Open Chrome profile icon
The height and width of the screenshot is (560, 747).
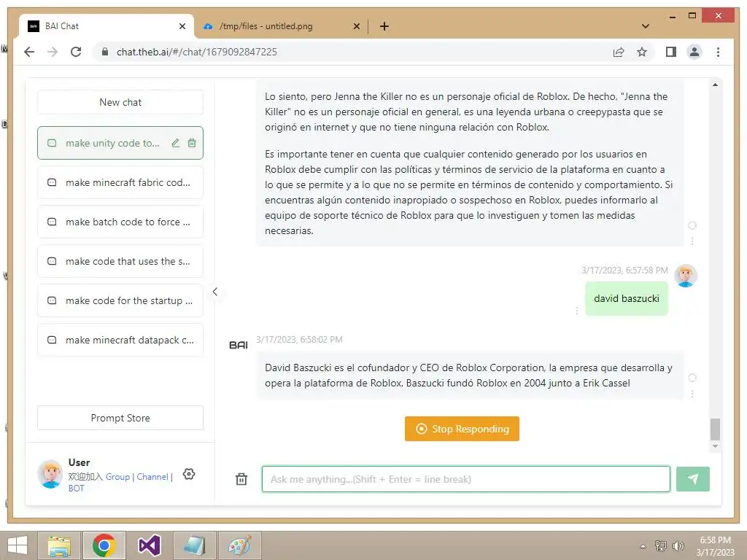coord(694,52)
